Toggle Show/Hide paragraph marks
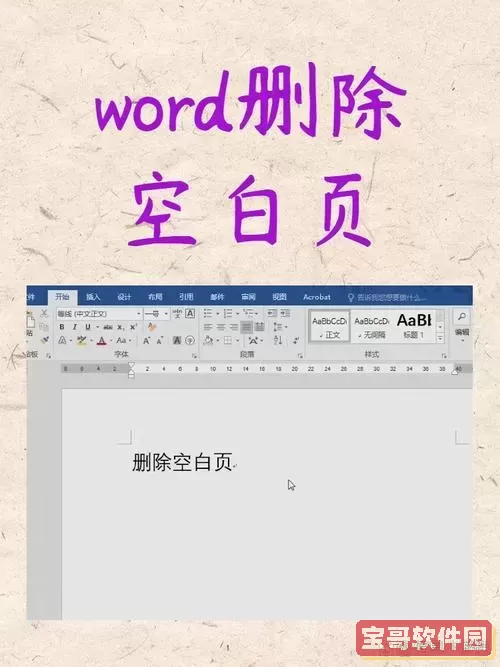Screen dimensions: 500x667 [296, 340]
